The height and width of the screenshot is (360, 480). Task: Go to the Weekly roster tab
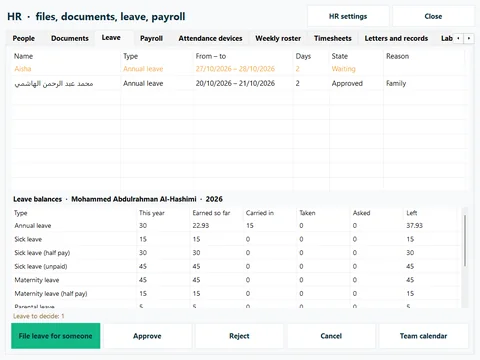[278, 38]
